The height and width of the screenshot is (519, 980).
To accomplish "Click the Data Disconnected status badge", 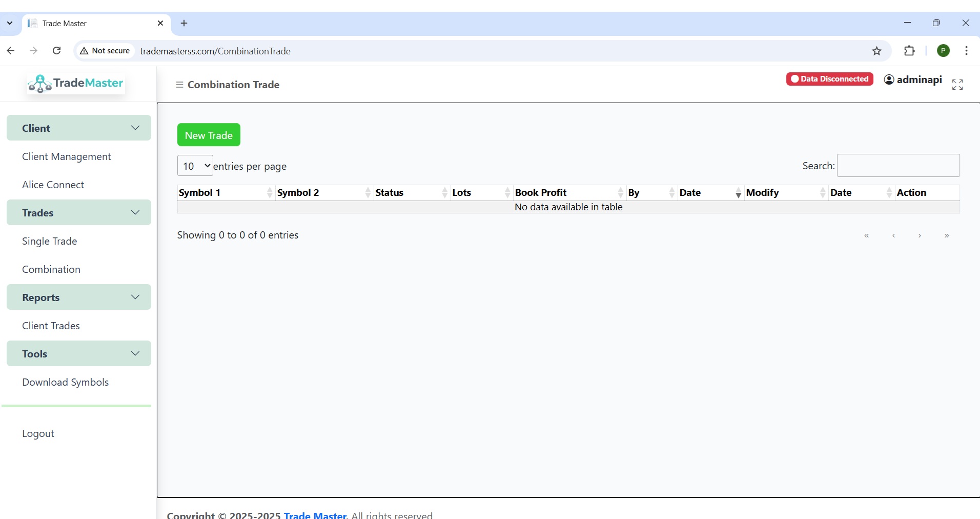I will (x=829, y=79).
